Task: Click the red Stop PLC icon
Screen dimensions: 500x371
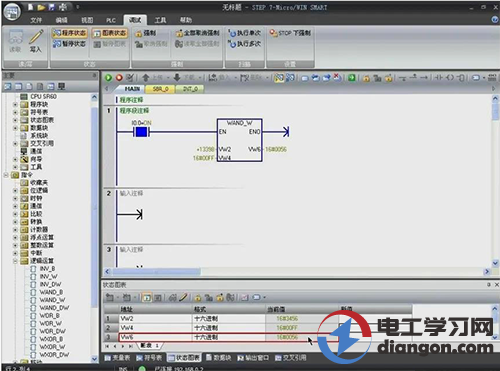Action: [x=119, y=78]
